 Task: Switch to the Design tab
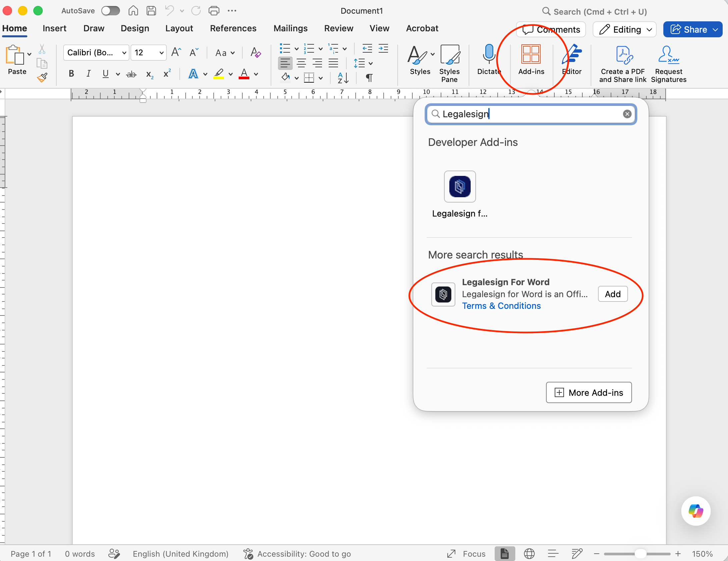pyautogui.click(x=135, y=28)
